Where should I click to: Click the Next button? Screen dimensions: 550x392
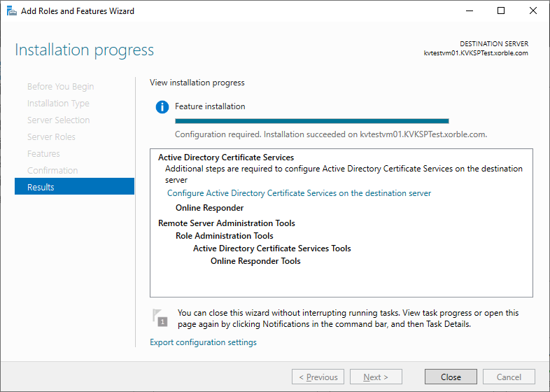[x=376, y=377]
